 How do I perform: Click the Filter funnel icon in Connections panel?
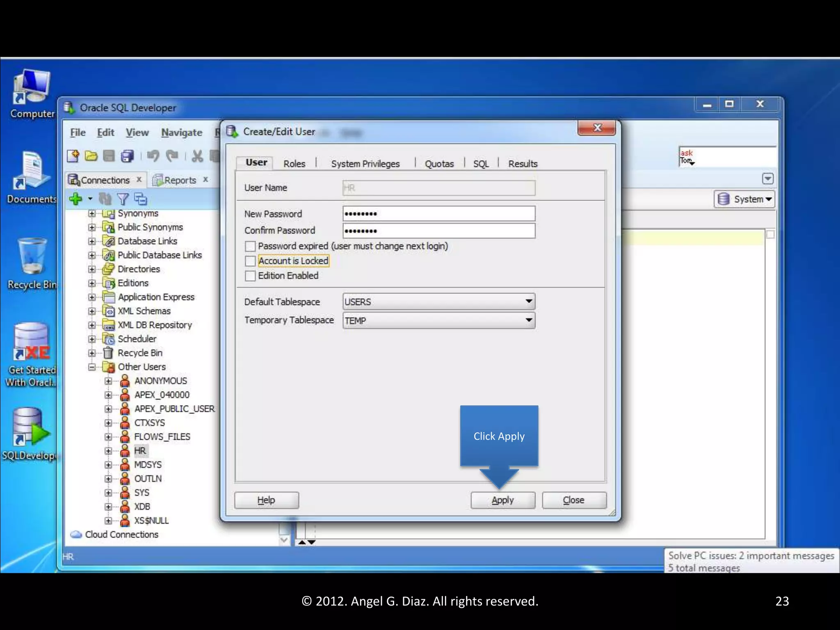tap(123, 199)
